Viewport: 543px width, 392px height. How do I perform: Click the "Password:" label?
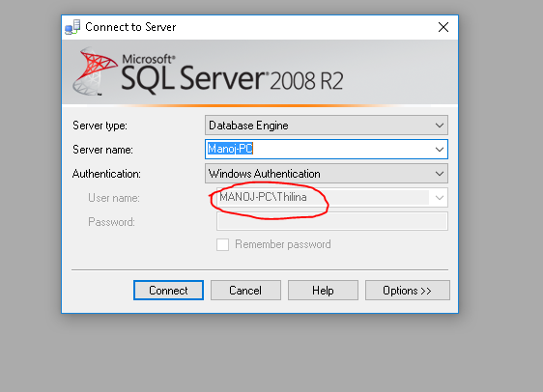click(111, 222)
